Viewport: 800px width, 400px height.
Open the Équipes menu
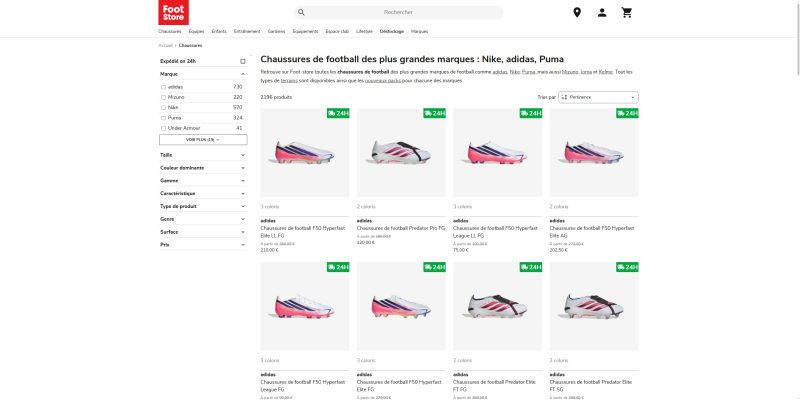(x=196, y=32)
